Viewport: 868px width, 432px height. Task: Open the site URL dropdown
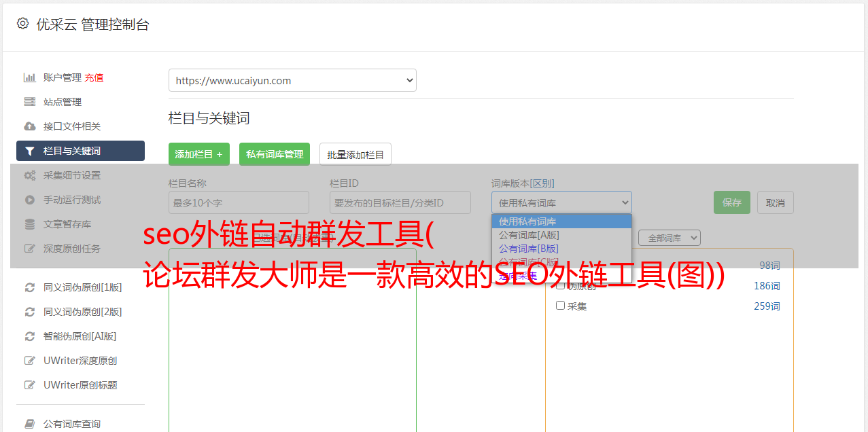292,80
